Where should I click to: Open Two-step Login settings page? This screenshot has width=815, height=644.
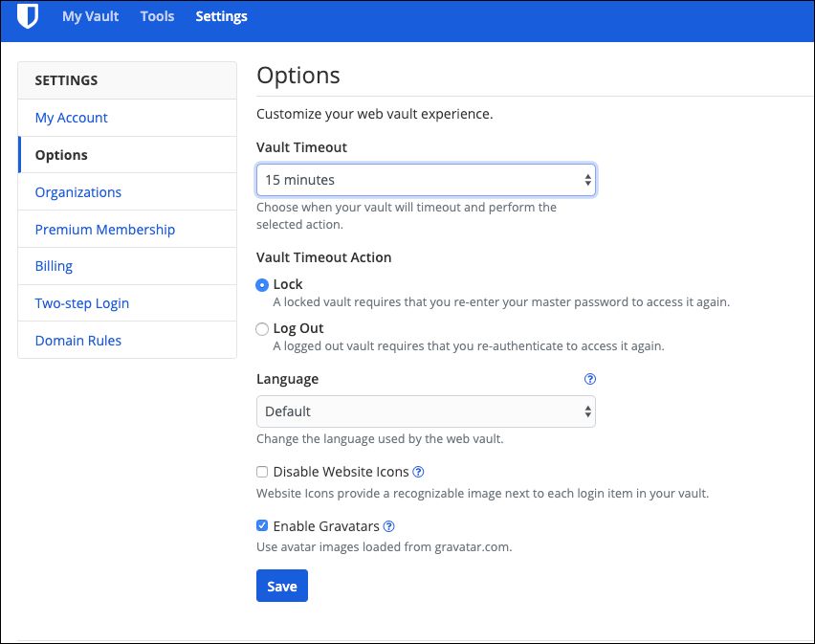coord(127,303)
